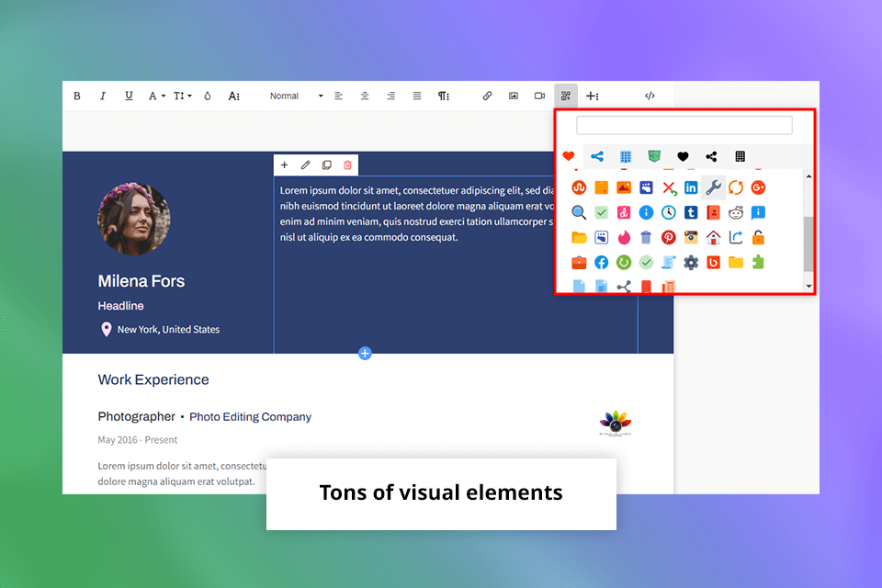Toggle italic formatting
This screenshot has height=588, width=882.
pyautogui.click(x=102, y=96)
